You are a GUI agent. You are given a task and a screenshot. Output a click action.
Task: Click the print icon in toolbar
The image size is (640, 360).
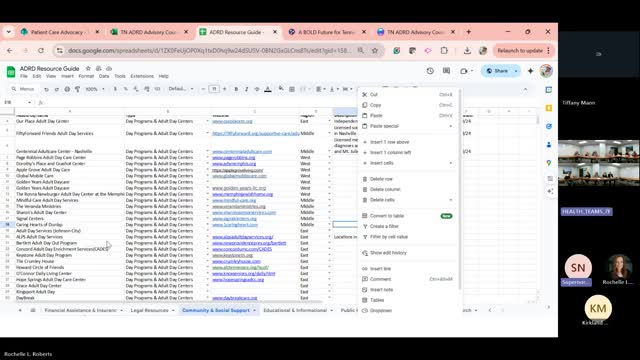click(x=67, y=89)
